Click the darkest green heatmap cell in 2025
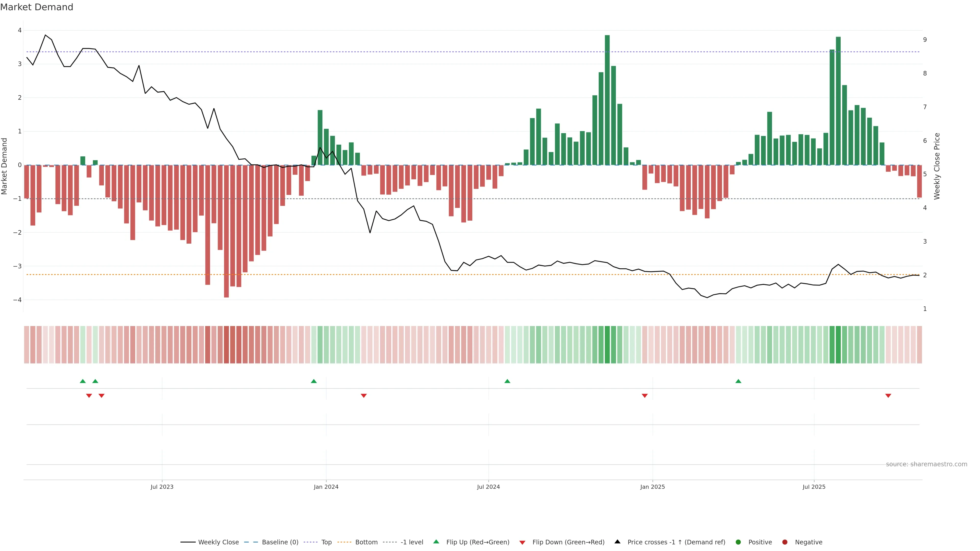 click(838, 345)
